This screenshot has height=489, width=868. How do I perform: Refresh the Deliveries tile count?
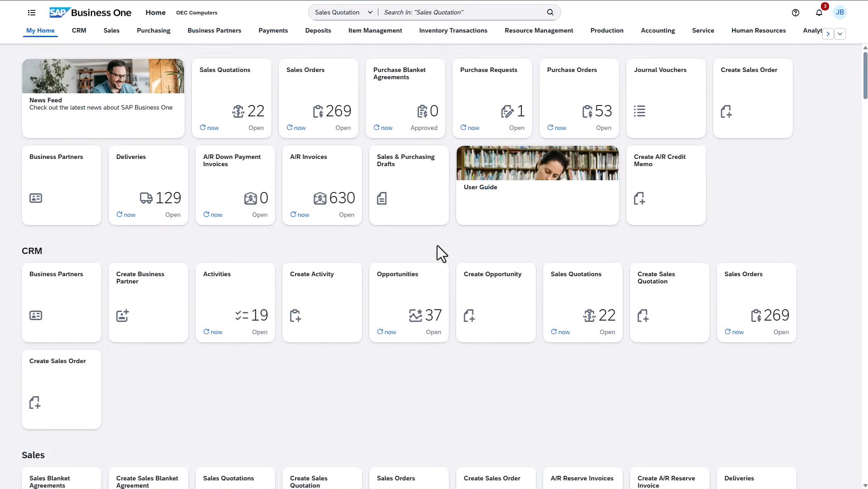tap(126, 215)
